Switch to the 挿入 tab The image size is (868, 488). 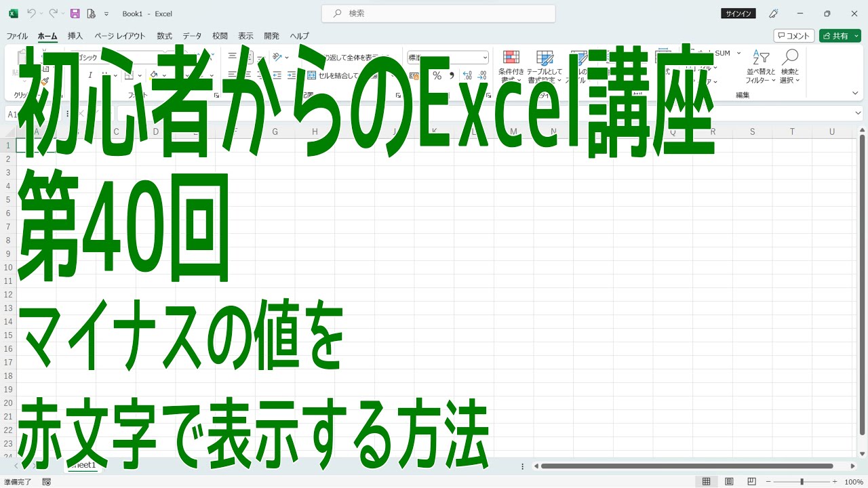[x=75, y=36]
